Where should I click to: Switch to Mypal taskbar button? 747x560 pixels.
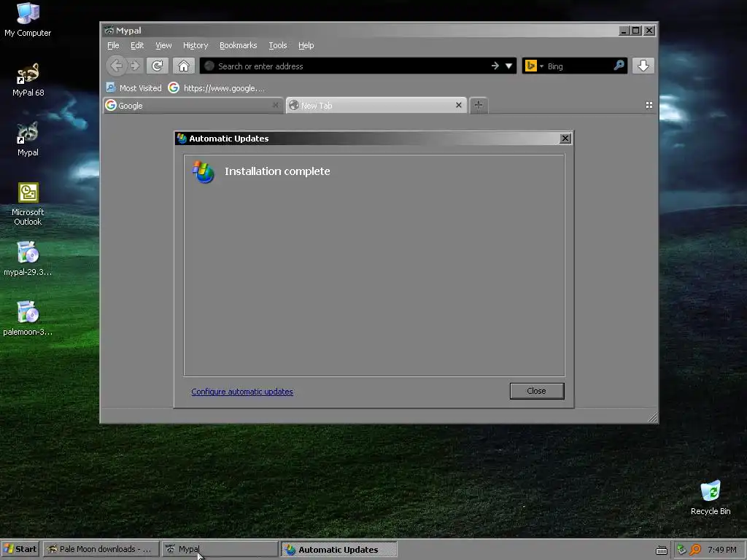220,549
